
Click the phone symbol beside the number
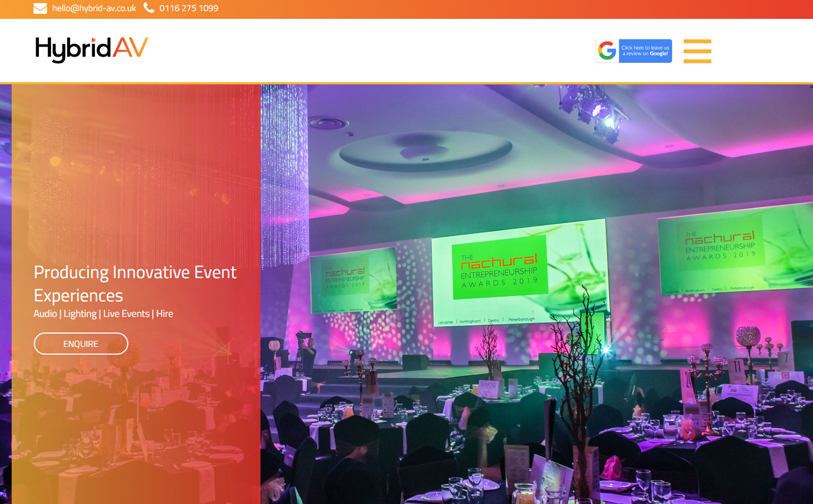point(148,8)
